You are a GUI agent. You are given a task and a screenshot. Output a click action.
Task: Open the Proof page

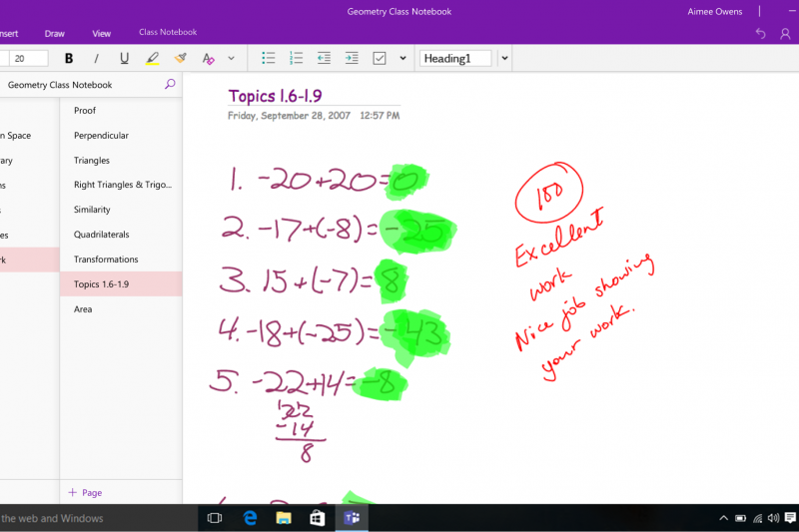121,111
